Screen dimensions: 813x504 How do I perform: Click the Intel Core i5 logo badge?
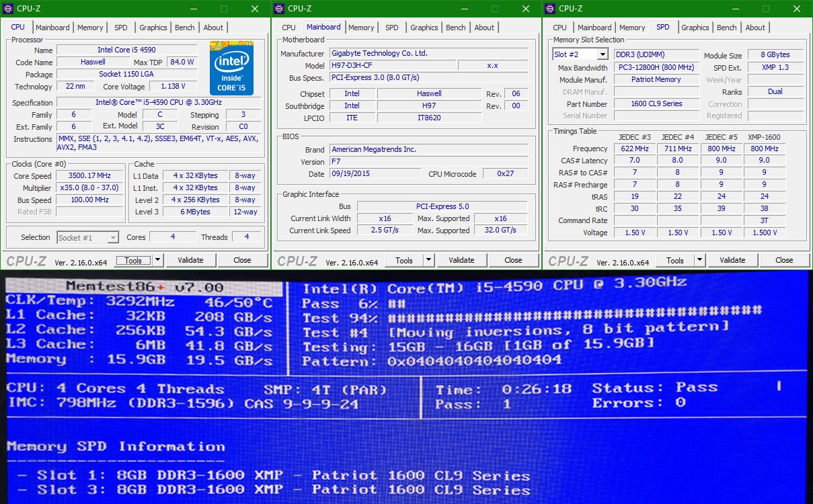[231, 68]
